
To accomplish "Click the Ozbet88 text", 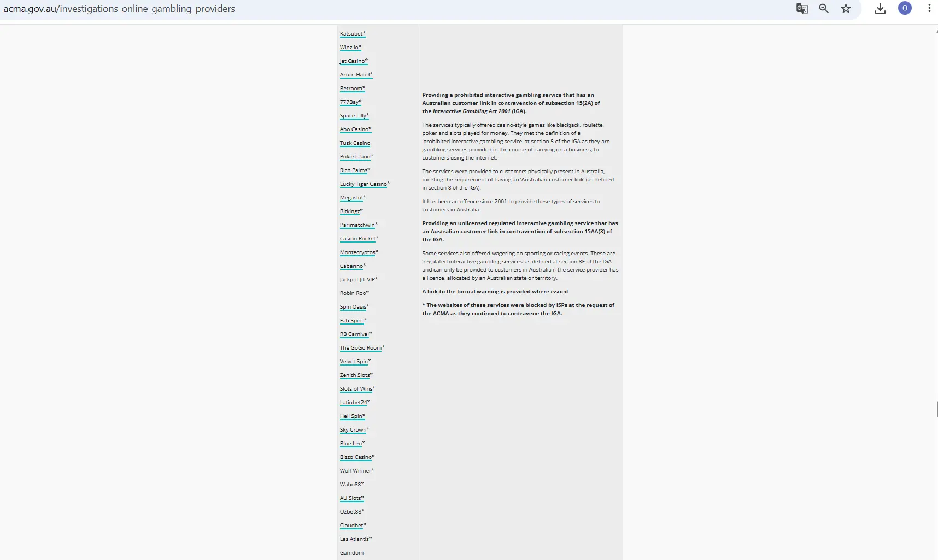I will pos(351,512).
